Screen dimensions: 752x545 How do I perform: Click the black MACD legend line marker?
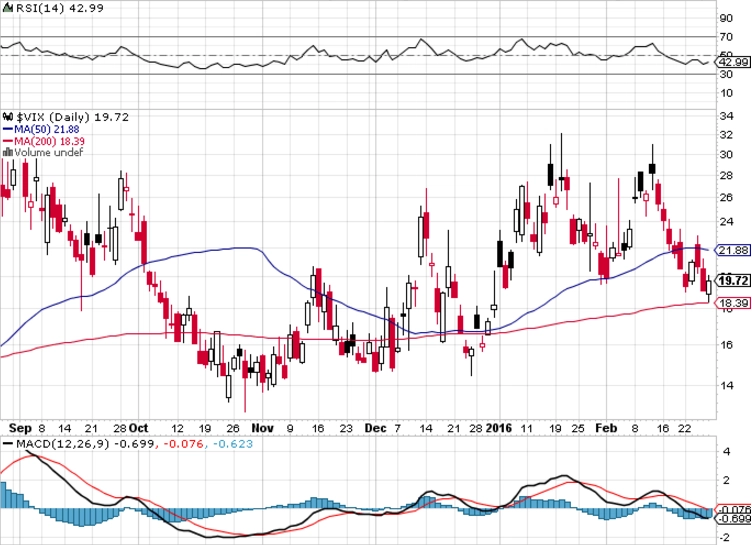point(8,444)
